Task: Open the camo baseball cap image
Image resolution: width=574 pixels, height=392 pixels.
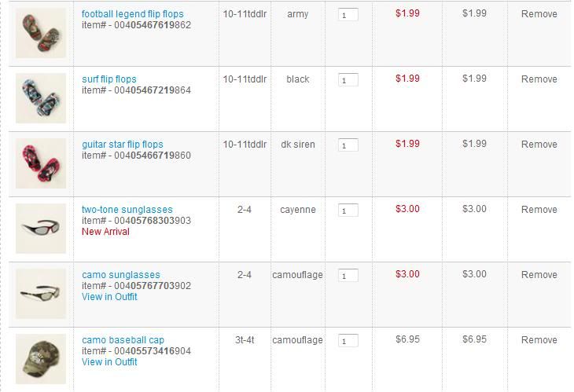Action: tap(41, 359)
